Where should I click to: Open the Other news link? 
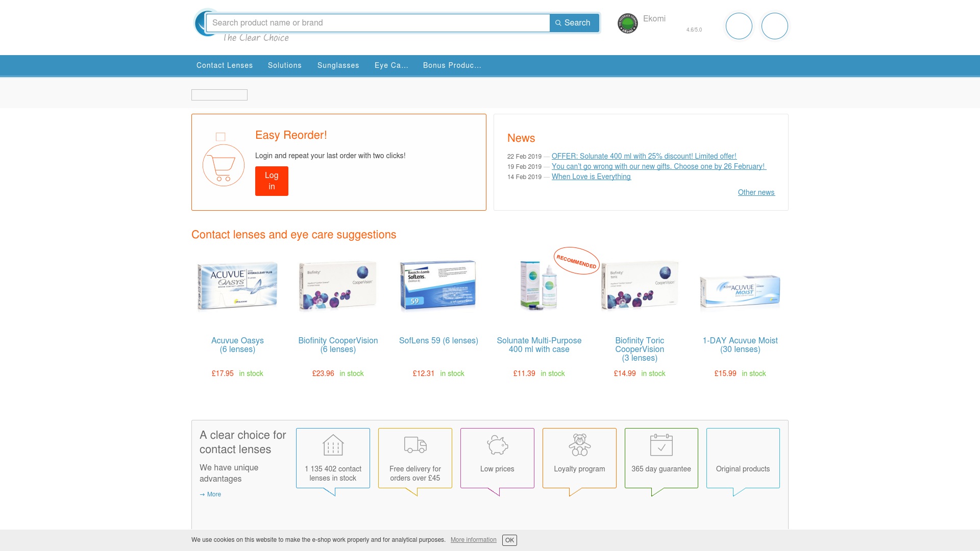point(756,192)
